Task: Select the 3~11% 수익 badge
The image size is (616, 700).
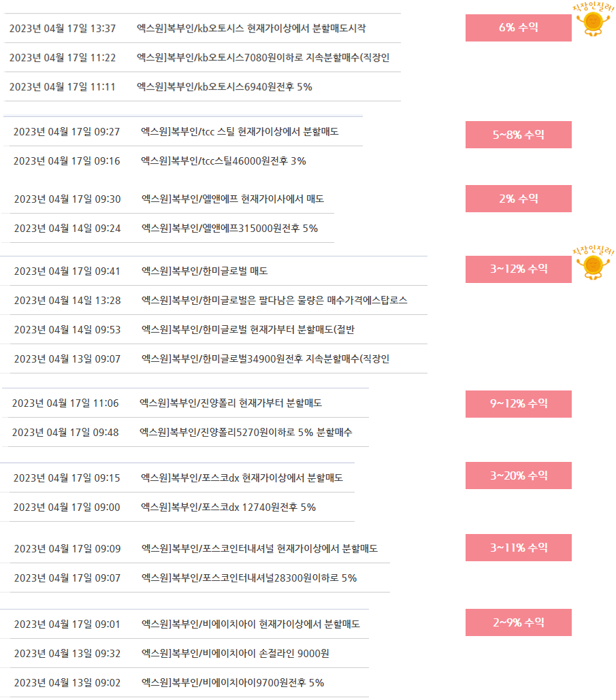Action: 518,548
